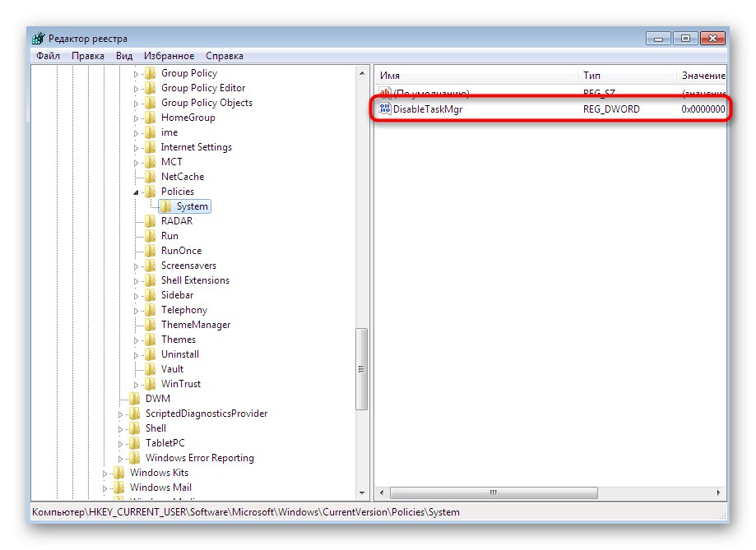Expand the TabletPC key
Screen dimensions: 756x550
pyautogui.click(x=121, y=444)
